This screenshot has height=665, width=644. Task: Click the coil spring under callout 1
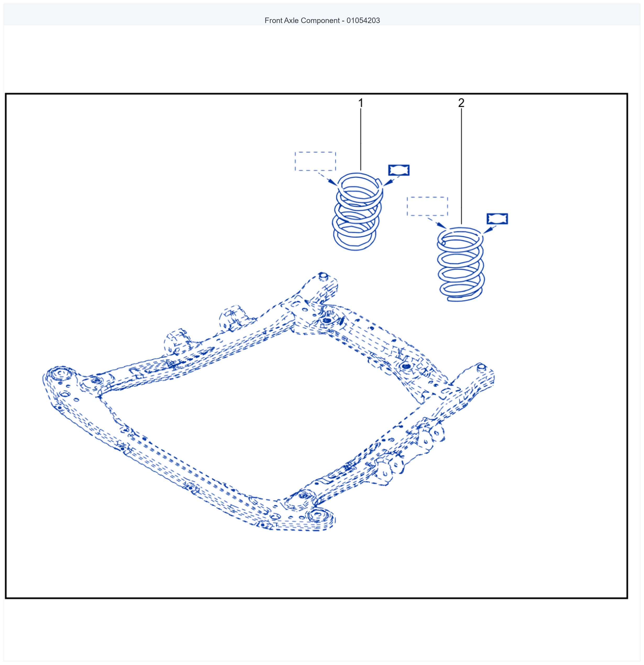[x=357, y=211]
